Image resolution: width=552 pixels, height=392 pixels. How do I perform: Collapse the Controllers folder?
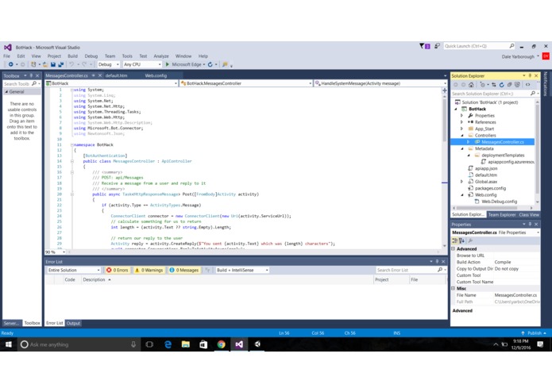(x=462, y=136)
